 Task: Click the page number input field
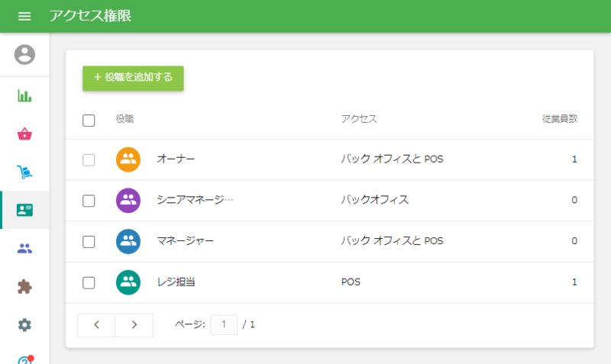(224, 324)
